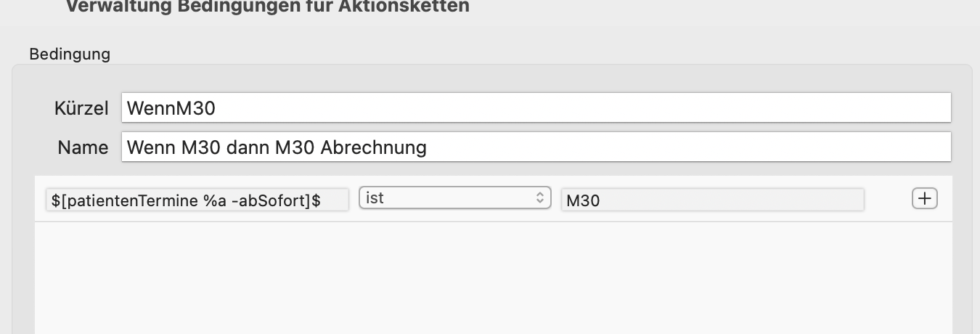Place cursor after 'Abrechnung' in Name field

428,147
